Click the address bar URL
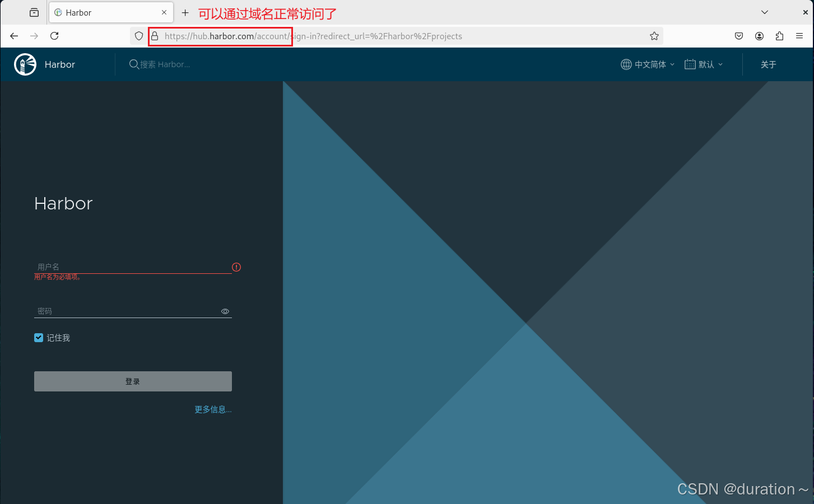Viewport: 814px width, 504px height. pyautogui.click(x=313, y=36)
